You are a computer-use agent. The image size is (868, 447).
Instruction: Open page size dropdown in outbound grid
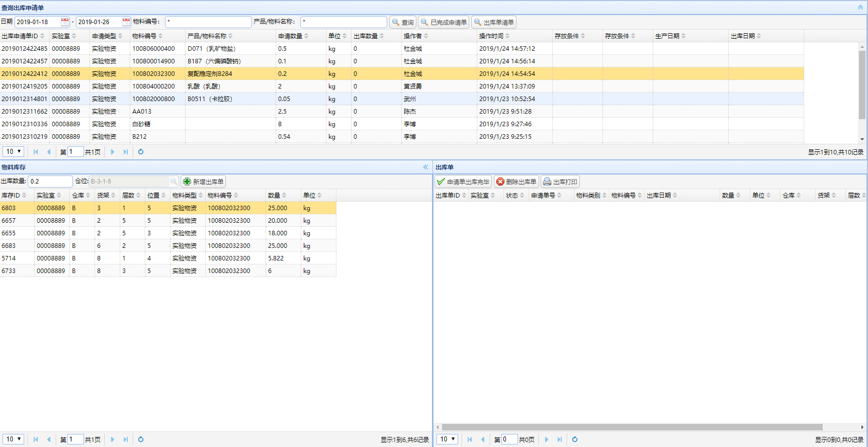[448, 439]
